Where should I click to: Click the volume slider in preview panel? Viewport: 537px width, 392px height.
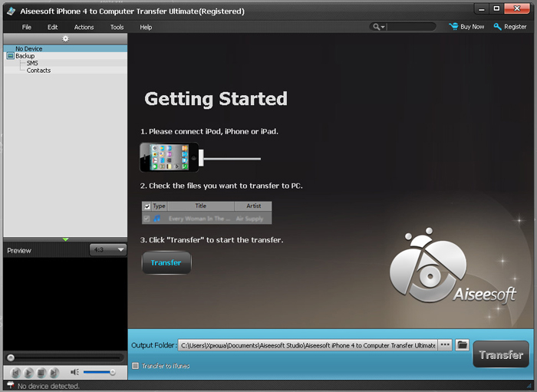click(x=99, y=372)
